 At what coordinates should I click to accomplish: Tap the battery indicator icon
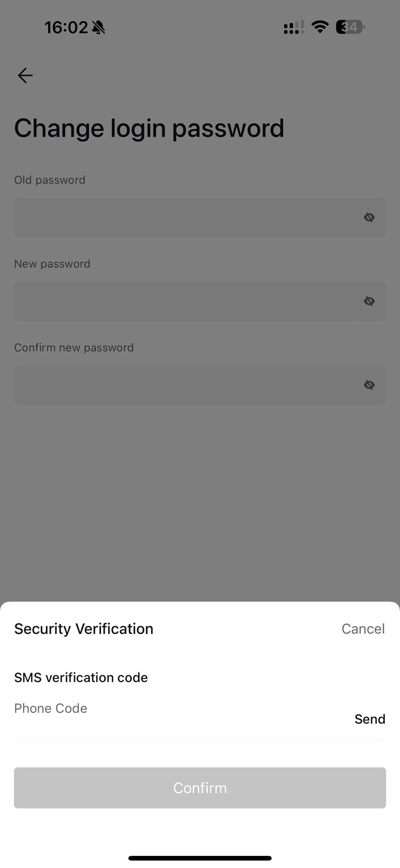click(350, 27)
